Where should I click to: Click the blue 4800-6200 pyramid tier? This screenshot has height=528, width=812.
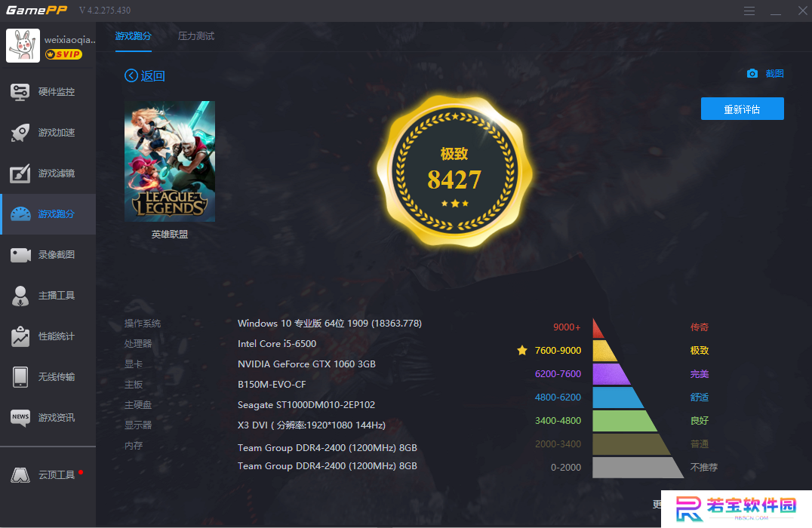click(x=618, y=397)
